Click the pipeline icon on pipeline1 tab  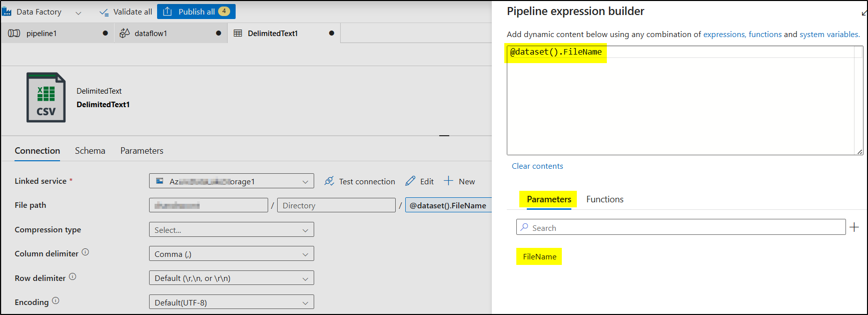[14, 33]
